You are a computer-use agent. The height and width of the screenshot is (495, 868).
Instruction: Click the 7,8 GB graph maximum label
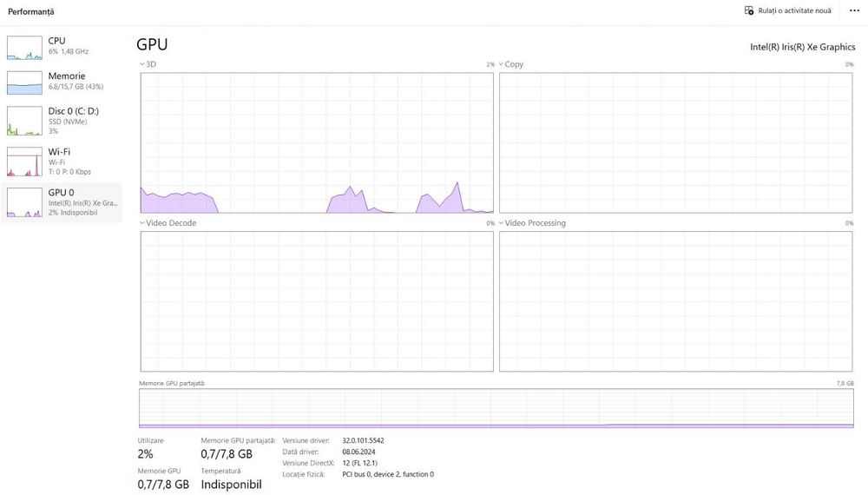(x=845, y=383)
